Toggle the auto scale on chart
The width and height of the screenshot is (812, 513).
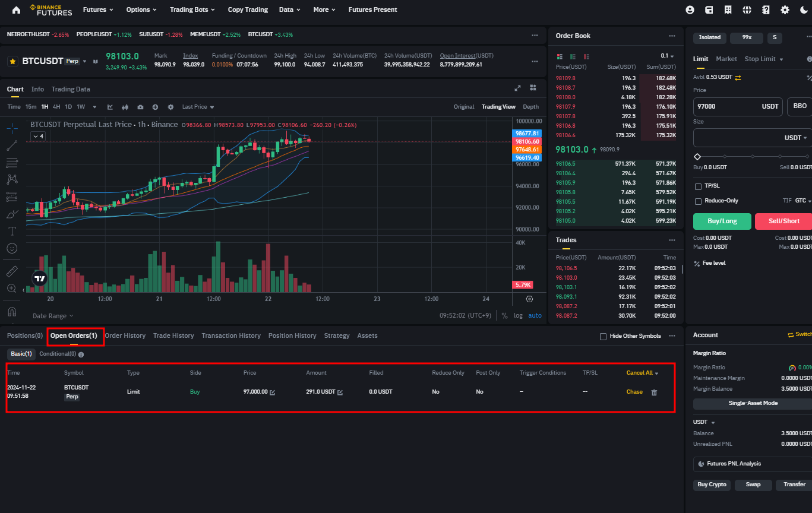(535, 315)
